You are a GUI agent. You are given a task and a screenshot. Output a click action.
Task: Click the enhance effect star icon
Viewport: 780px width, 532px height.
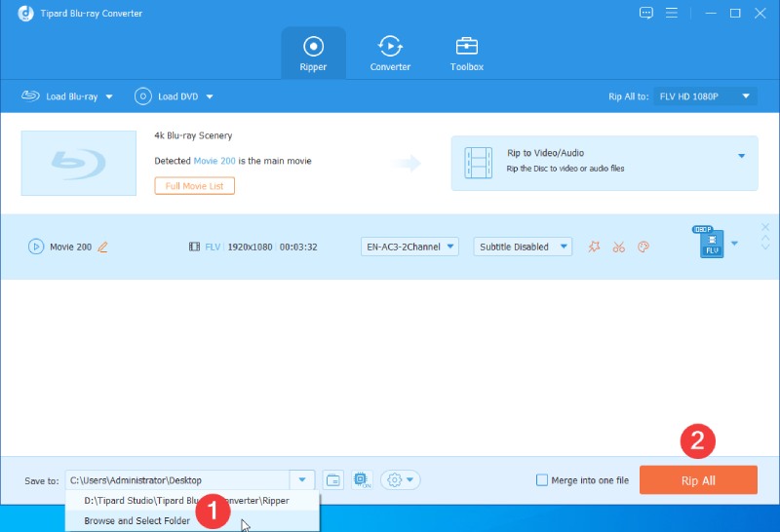point(594,247)
